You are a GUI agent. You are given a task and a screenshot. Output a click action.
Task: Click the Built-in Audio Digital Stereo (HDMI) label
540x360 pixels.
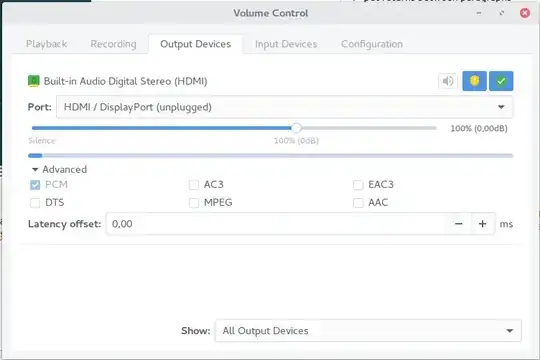pyautogui.click(x=125, y=81)
